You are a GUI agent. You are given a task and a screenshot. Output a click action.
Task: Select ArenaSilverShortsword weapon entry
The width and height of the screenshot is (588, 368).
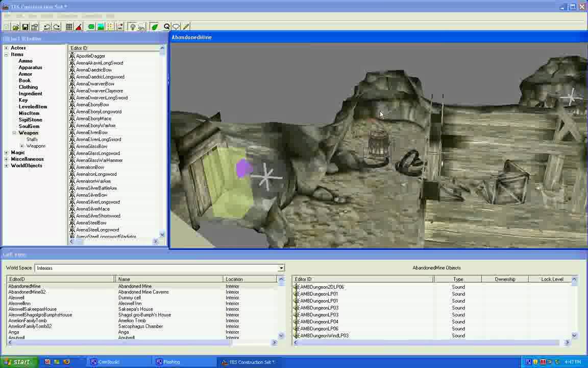click(98, 216)
